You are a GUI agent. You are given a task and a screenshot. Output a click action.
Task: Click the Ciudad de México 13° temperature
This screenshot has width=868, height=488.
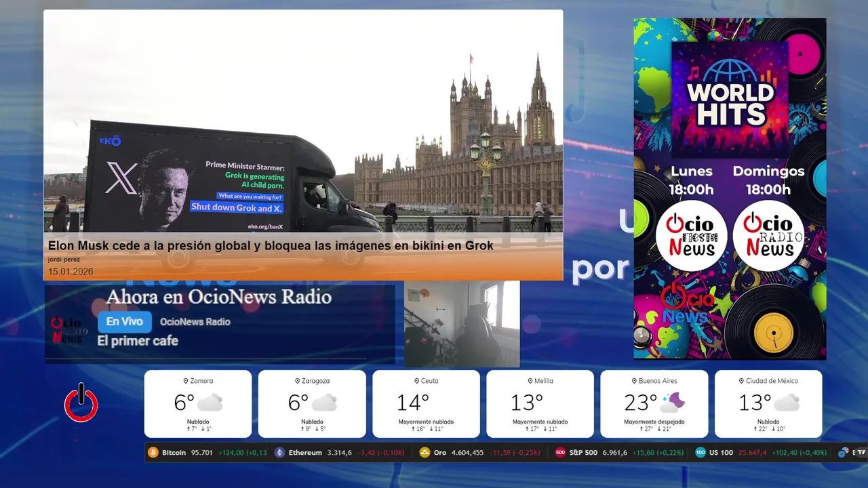[x=755, y=403]
